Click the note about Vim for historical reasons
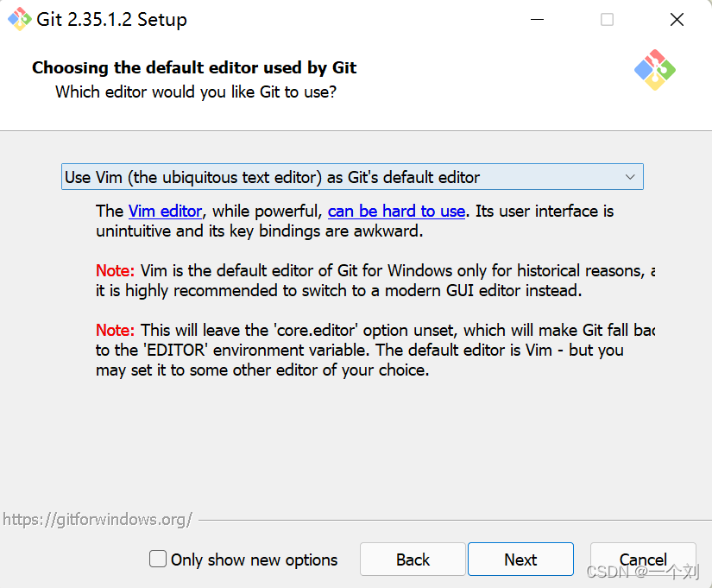712x588 pixels. point(375,281)
